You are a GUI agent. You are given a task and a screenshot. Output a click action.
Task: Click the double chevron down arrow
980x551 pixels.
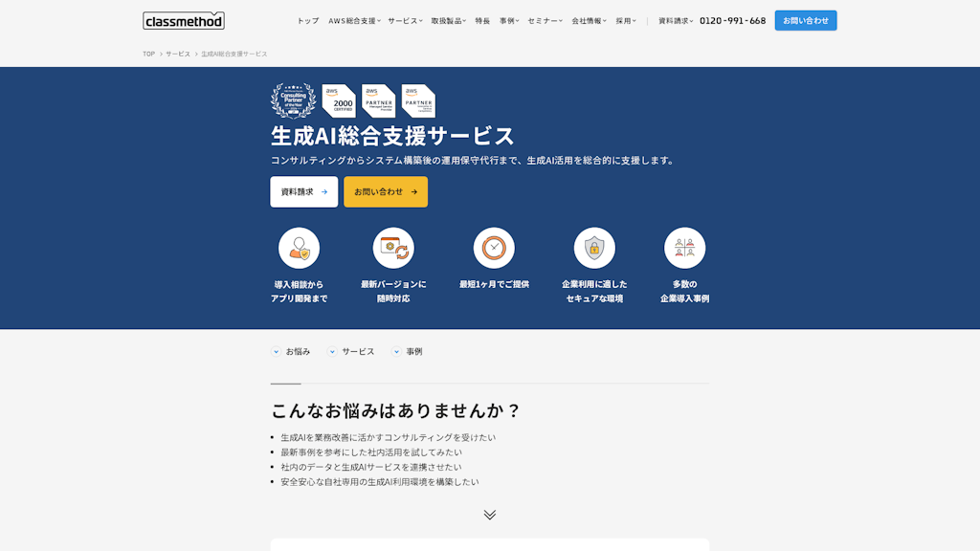click(x=490, y=515)
